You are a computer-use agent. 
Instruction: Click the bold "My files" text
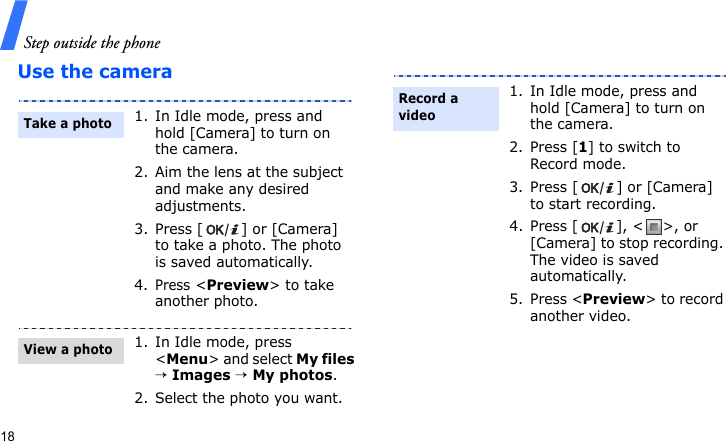[325, 359]
